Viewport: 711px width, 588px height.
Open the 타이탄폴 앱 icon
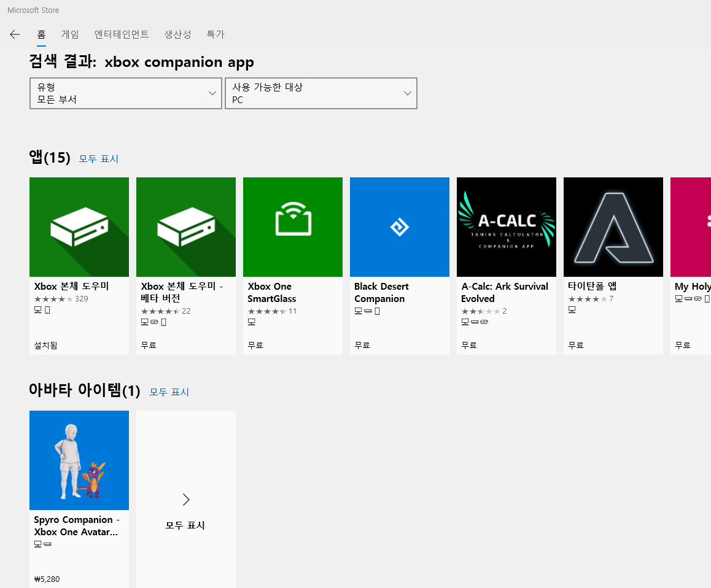[x=613, y=226]
